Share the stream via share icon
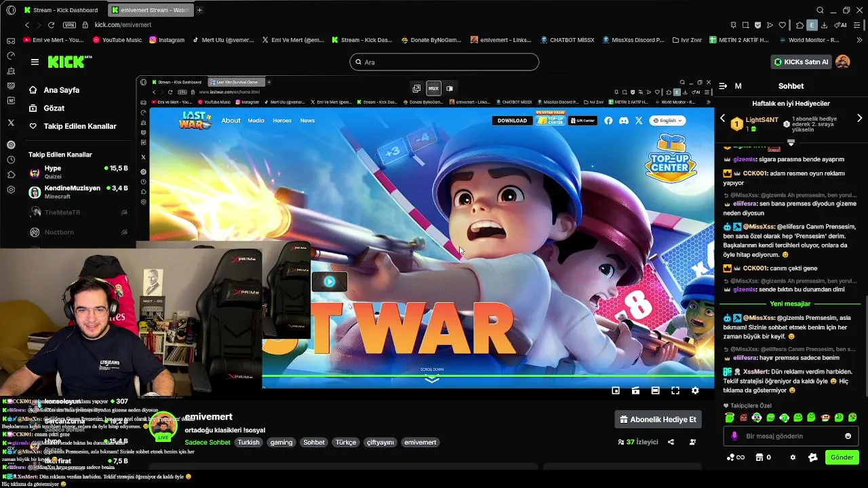 (x=671, y=442)
